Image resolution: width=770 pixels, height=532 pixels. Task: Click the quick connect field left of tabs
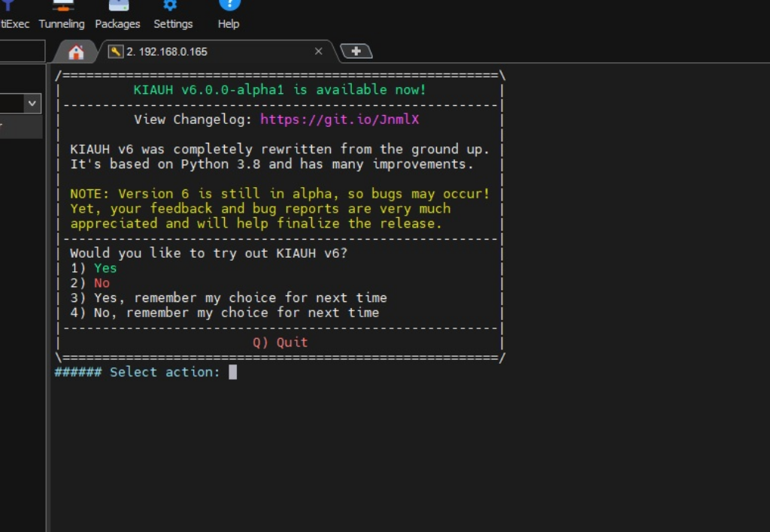click(x=22, y=51)
